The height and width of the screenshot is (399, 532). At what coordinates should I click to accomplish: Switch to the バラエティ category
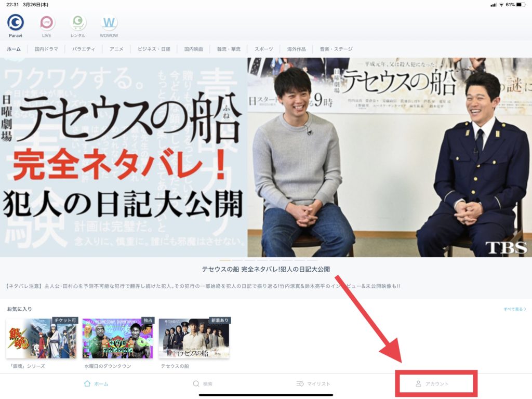(84, 49)
